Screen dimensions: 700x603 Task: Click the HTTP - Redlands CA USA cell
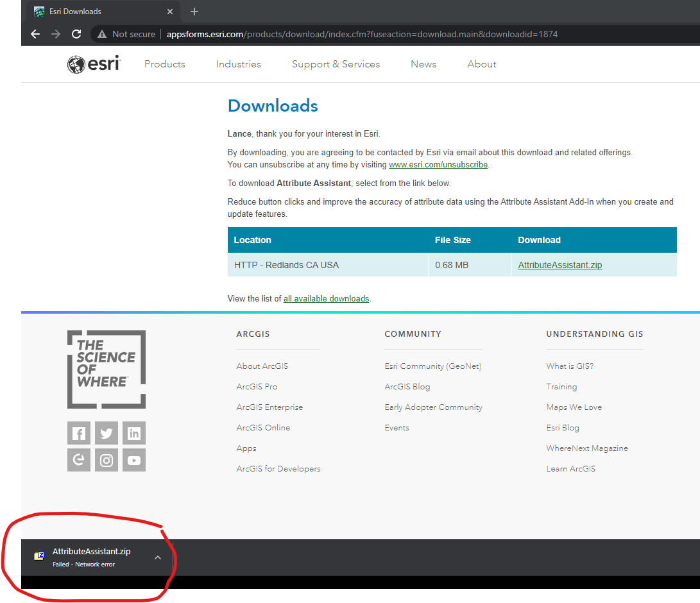pyautogui.click(x=328, y=265)
